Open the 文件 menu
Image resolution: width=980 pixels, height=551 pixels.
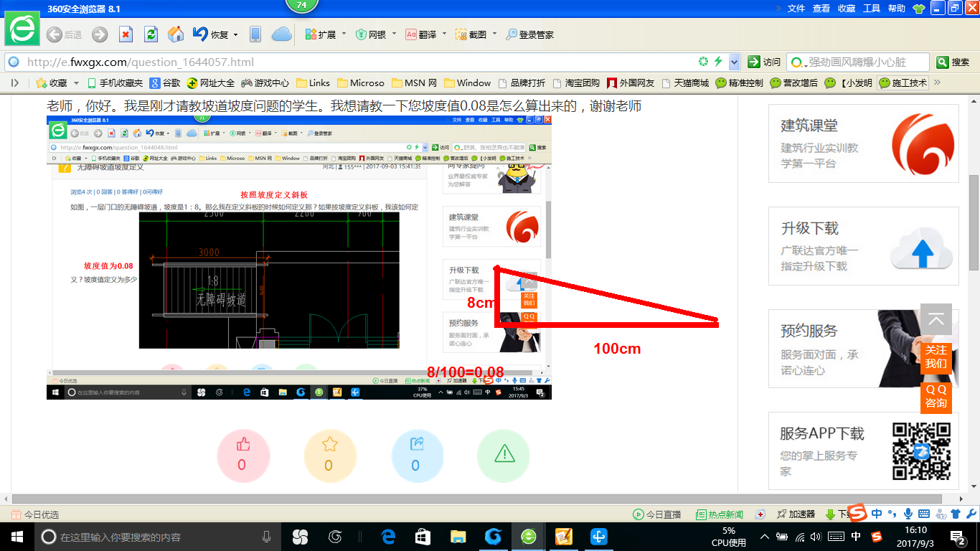point(796,9)
